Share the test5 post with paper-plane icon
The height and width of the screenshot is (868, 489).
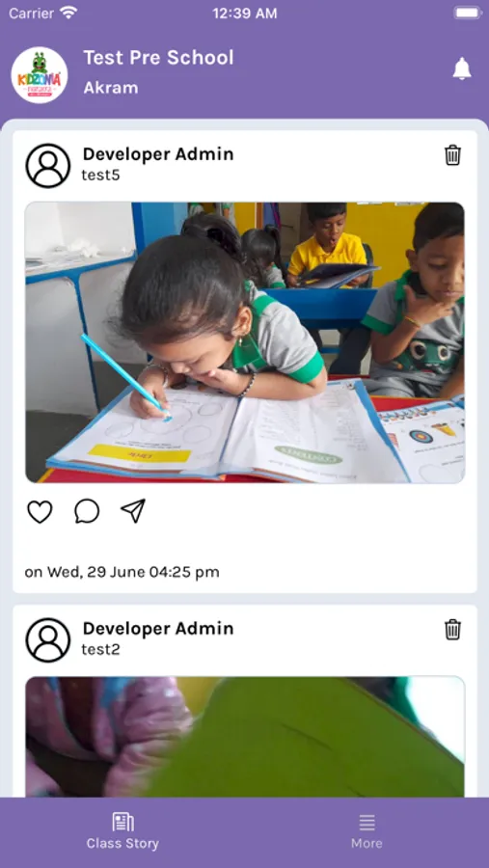(x=133, y=511)
